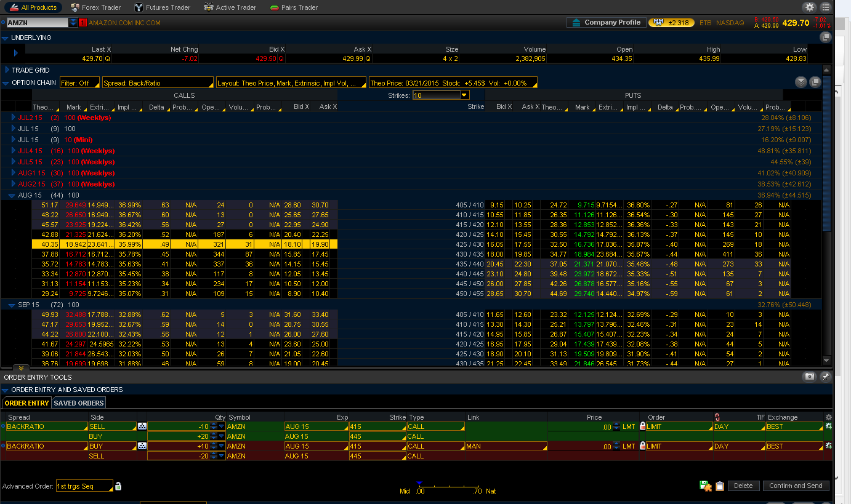
Task: Open the Forex Trader tab
Action: click(x=95, y=7)
